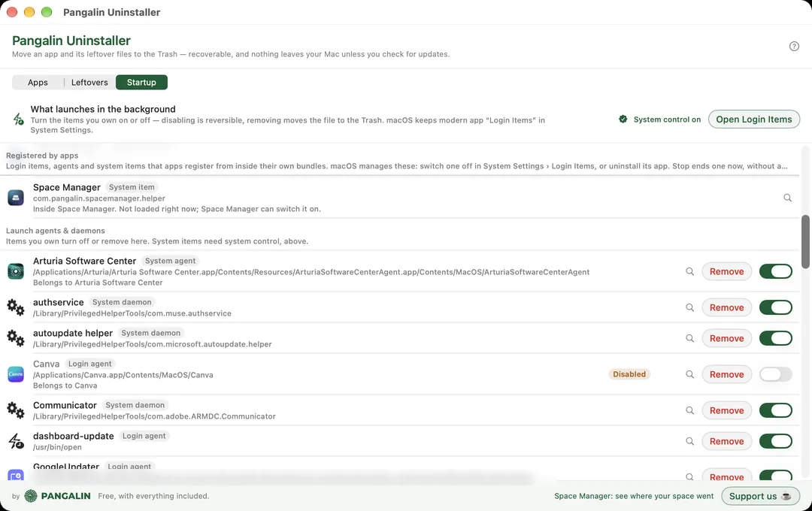Screen dimensions: 812x511
Task: Click the System control on label
Action: click(667, 119)
